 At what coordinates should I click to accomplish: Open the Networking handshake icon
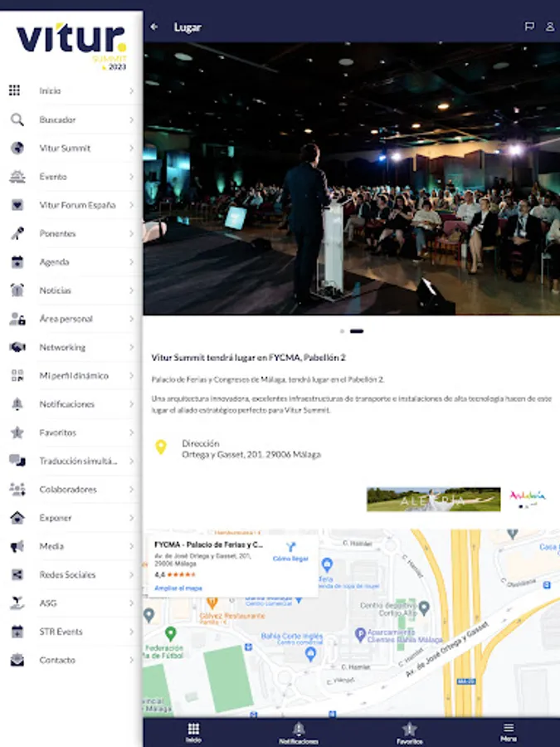click(17, 347)
